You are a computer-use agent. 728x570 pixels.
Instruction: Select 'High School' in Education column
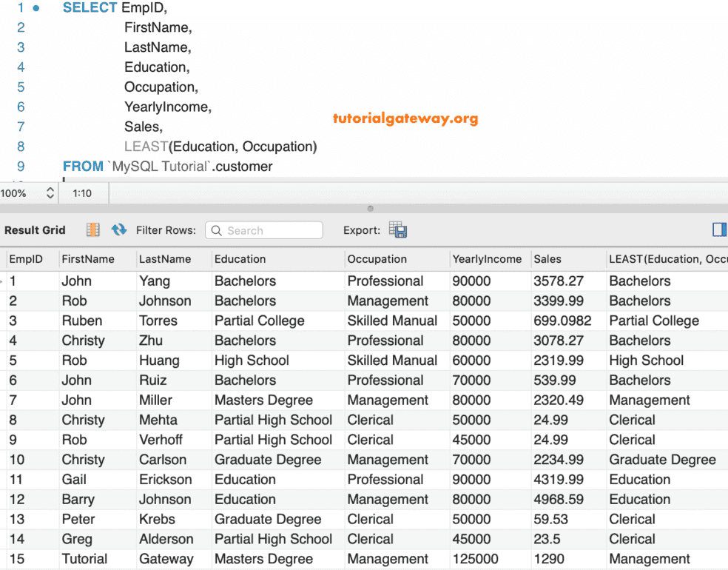tap(252, 361)
